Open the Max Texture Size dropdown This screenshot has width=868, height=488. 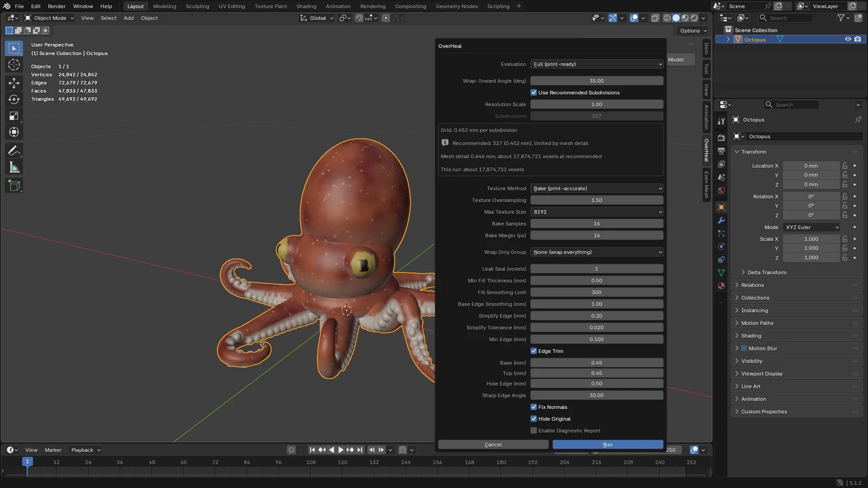pyautogui.click(x=597, y=212)
